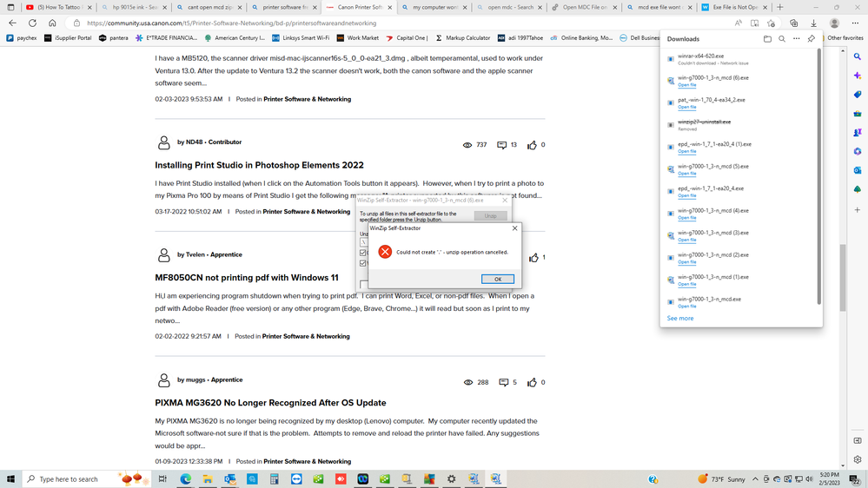The width and height of the screenshot is (868, 488).
Task: Click author muggs profile link
Action: pyautogui.click(x=195, y=379)
